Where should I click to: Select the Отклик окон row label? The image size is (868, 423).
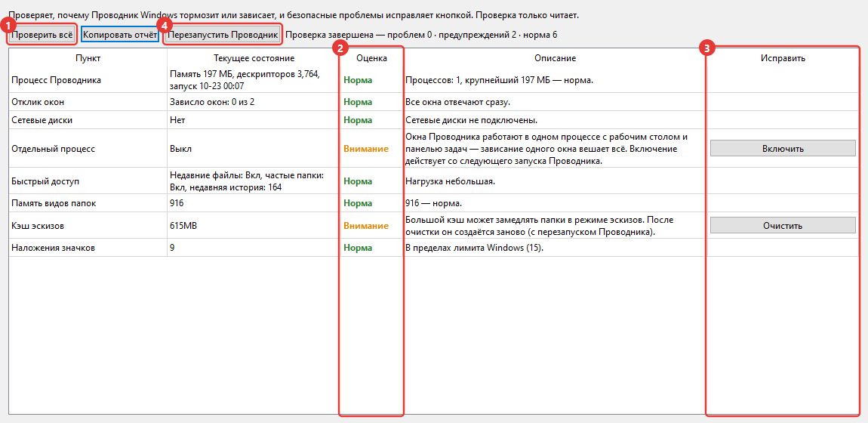(x=38, y=102)
